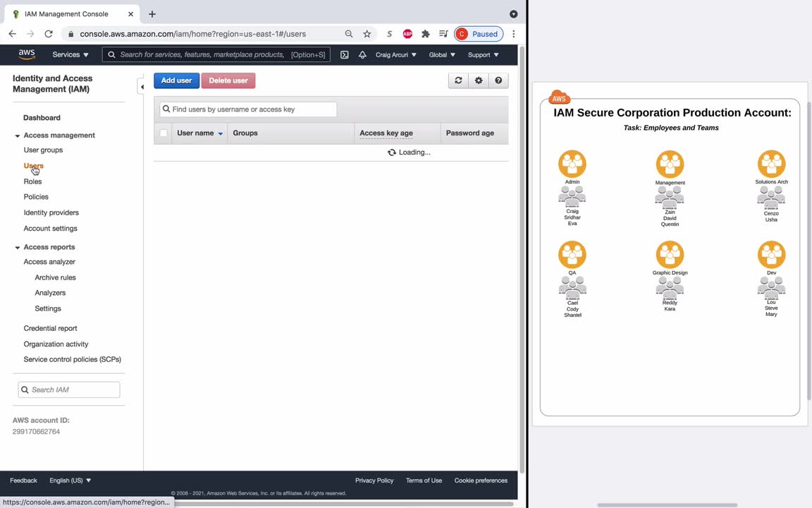The image size is (812, 508).
Task: Open a new browser tab
Action: pyautogui.click(x=152, y=14)
